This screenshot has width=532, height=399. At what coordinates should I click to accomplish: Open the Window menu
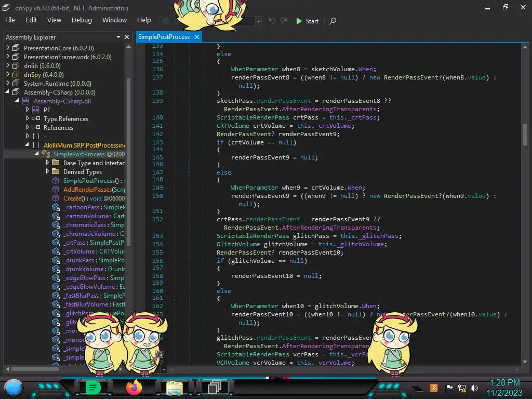[x=115, y=20]
